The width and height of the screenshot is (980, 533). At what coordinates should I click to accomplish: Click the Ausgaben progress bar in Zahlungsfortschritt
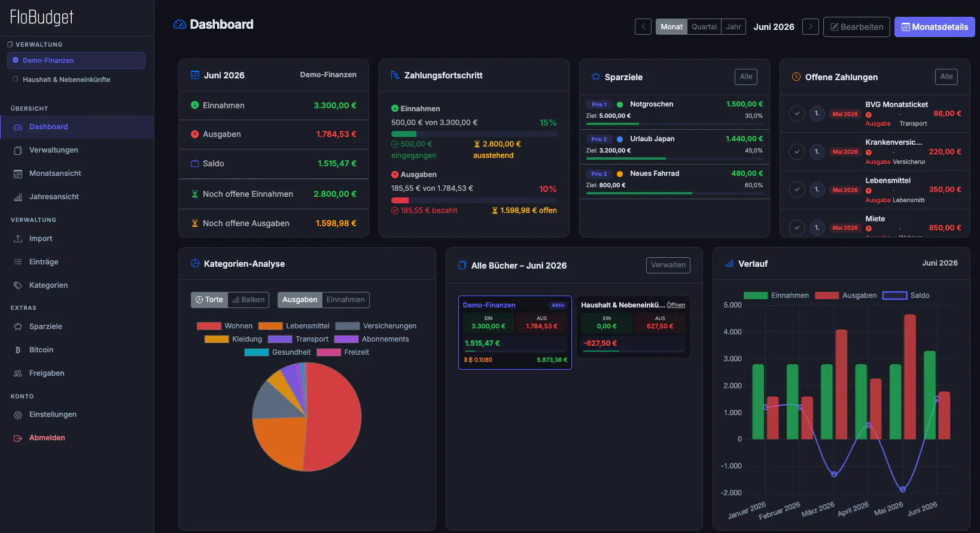click(474, 200)
